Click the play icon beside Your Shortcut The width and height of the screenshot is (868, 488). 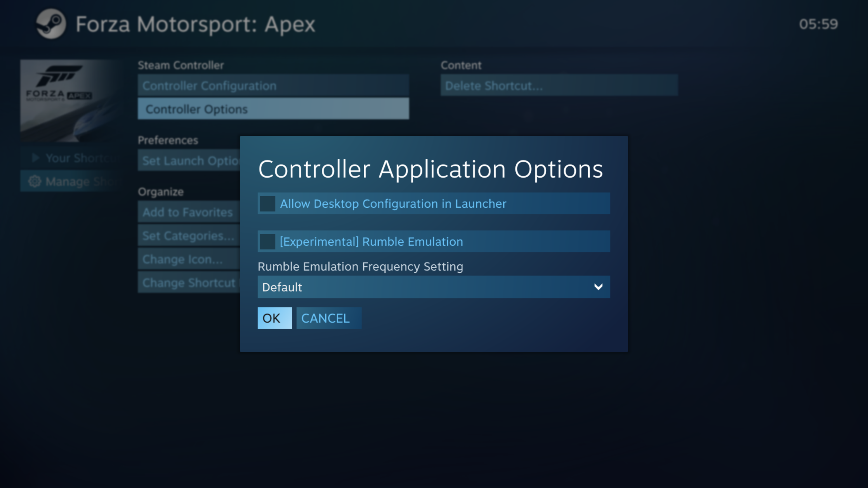(x=35, y=158)
